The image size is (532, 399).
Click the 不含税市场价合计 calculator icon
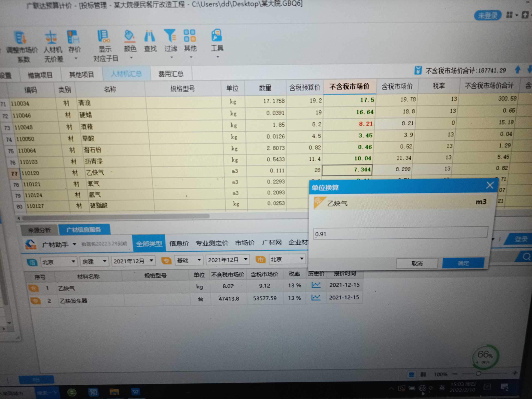click(418, 70)
